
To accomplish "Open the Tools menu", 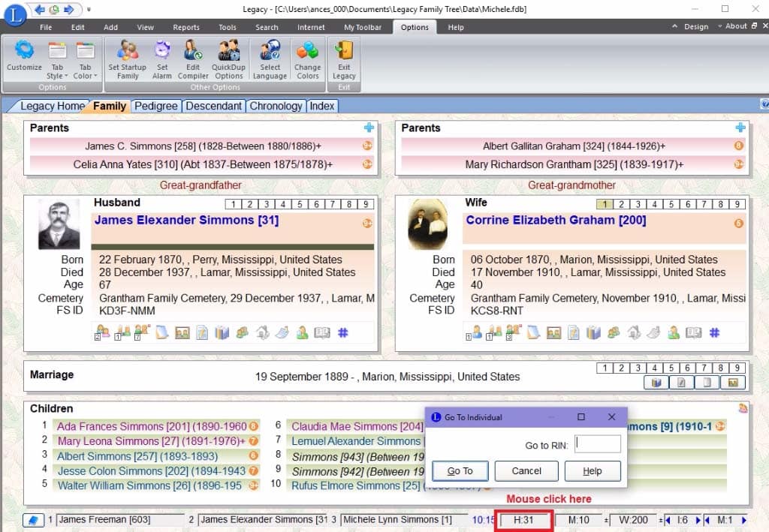I will (227, 28).
